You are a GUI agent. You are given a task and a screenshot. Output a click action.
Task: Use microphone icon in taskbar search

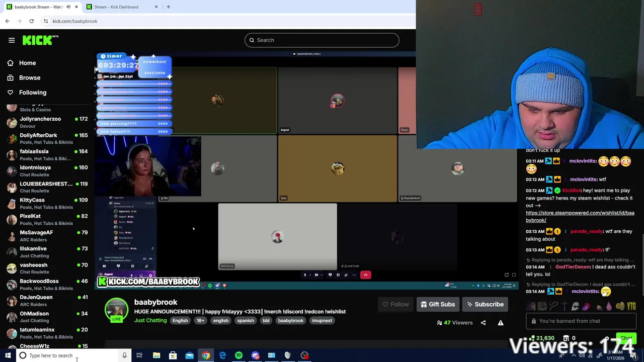pos(124,355)
